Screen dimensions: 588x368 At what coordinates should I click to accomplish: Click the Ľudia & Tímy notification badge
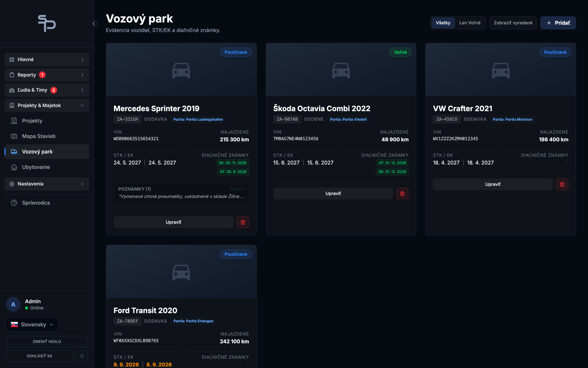pyautogui.click(x=54, y=90)
